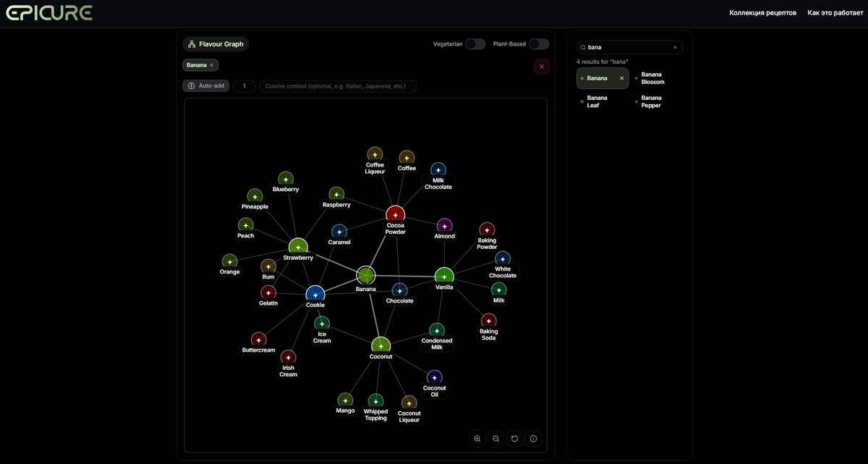868x464 pixels.
Task: Open Коллекция рецептов page
Action: [x=762, y=13]
